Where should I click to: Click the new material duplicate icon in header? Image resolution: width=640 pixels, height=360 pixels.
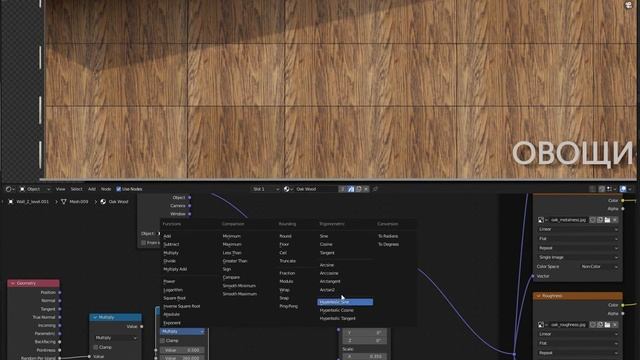(x=358, y=189)
